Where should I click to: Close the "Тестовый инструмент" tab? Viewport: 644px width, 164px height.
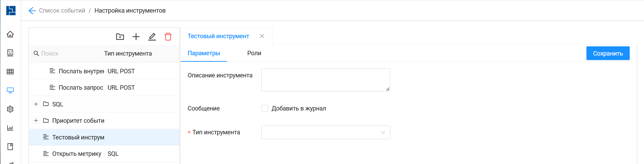point(262,36)
